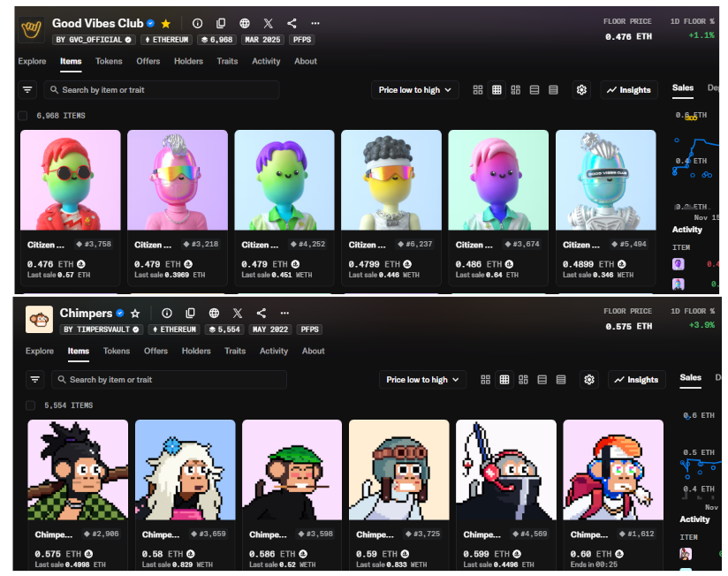Toggle Good Vibes Club Insights panel
Screen dimensions: 728x576
629,89
